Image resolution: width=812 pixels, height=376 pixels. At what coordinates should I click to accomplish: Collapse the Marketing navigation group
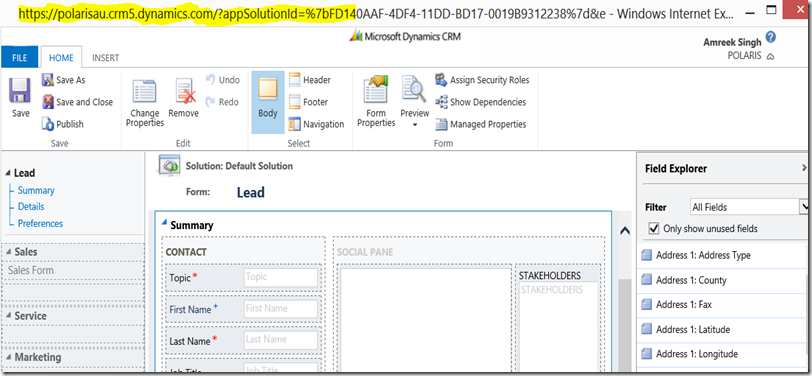pos(8,357)
